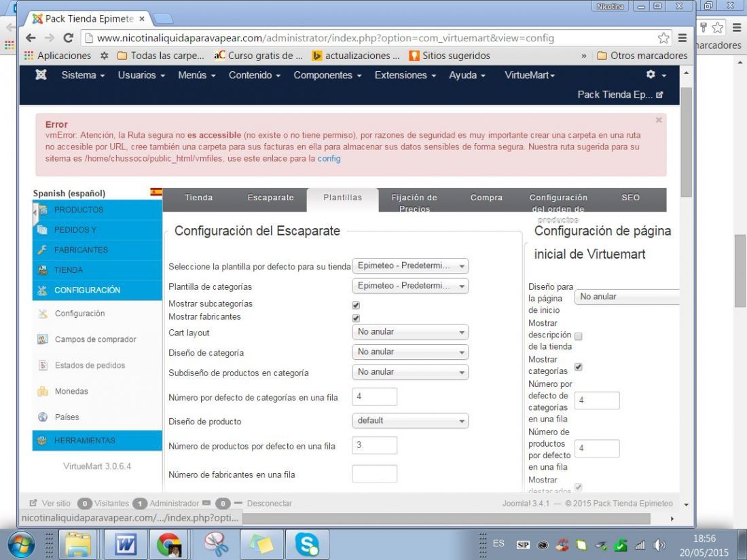Screen dimensions: 747x560
Task: Switch to the Escaparate tab
Action: coord(270,198)
